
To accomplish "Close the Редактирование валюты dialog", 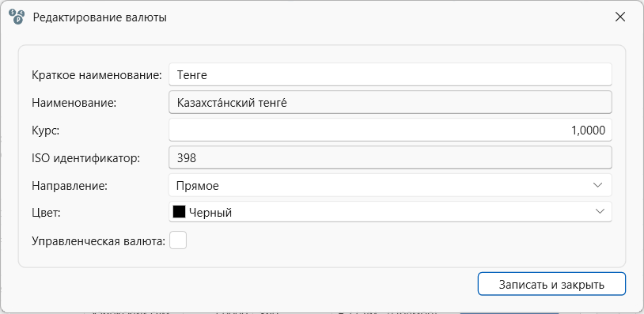I will pyautogui.click(x=619, y=17).
